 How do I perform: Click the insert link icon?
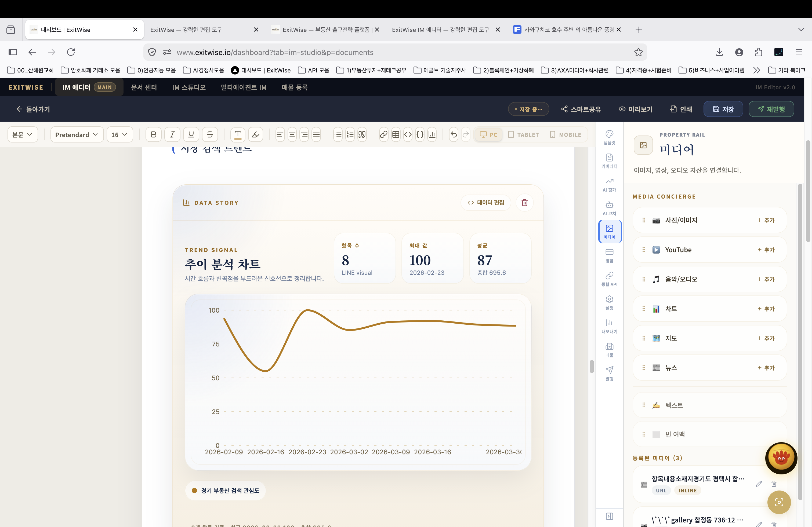[383, 135]
